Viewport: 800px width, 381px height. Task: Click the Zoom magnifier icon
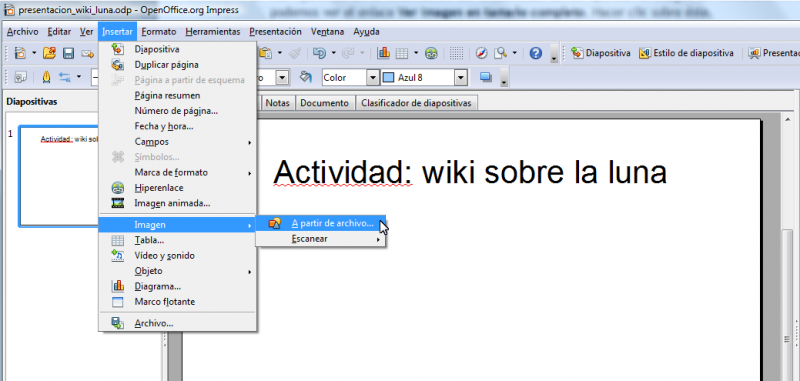coord(501,53)
